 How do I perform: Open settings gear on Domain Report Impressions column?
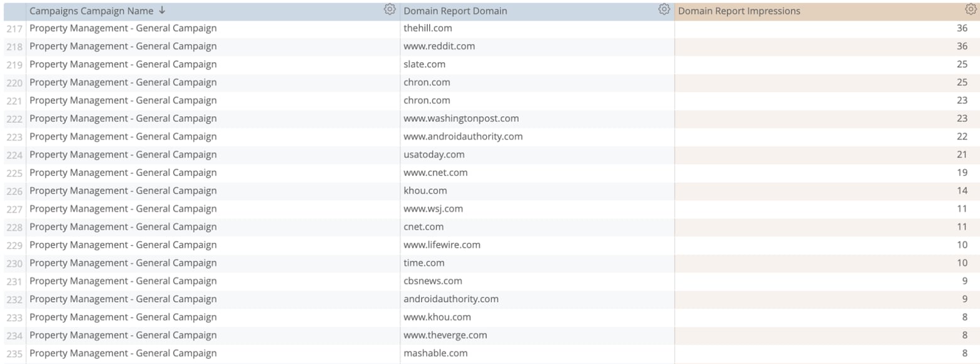tap(969, 10)
